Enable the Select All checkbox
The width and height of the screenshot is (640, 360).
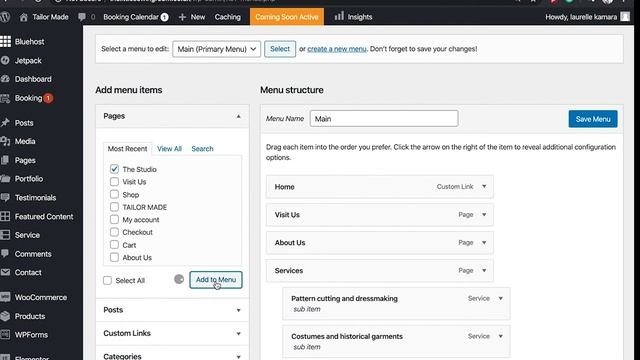[107, 280]
